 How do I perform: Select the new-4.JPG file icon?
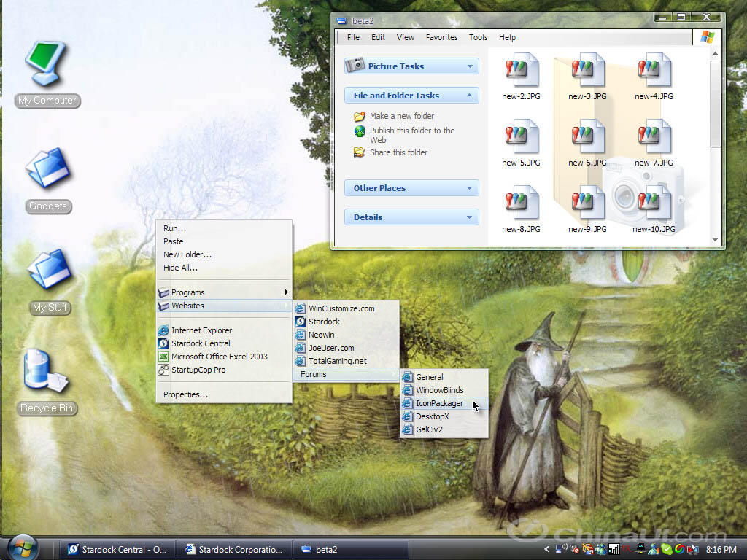coord(654,70)
